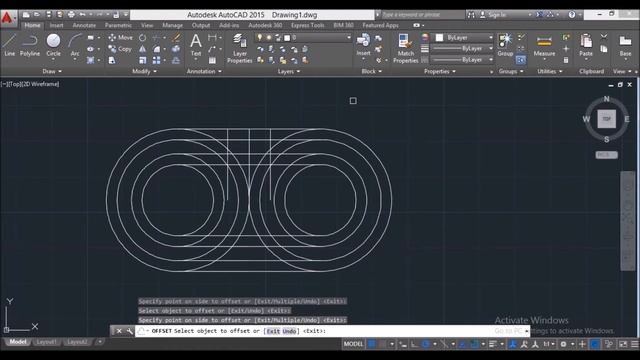This screenshot has width=640, height=360.
Task: Click the Leader annotation tool
Action: (212, 49)
